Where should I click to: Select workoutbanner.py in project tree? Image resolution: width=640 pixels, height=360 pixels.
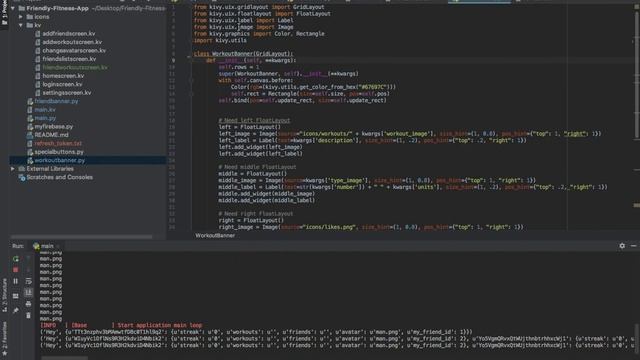click(60, 160)
